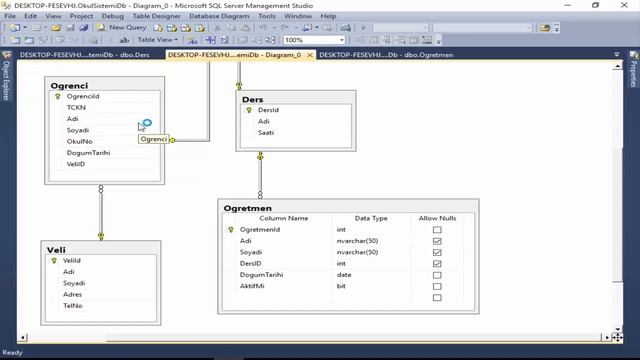Viewport: 640px width, 360px height.
Task: Select the Veli table title bar
Action: coord(101,249)
